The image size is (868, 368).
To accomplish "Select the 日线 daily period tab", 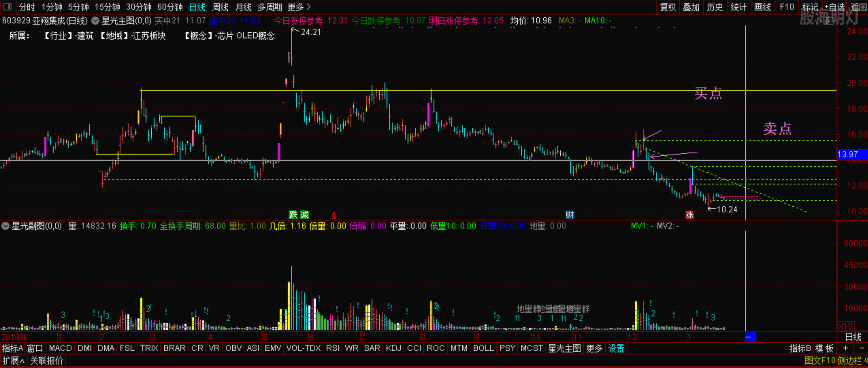I will pyautogui.click(x=197, y=7).
